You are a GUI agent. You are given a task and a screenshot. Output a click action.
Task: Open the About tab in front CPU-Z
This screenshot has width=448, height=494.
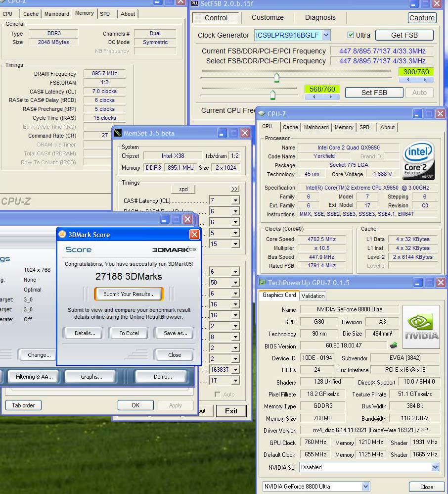[x=387, y=127]
